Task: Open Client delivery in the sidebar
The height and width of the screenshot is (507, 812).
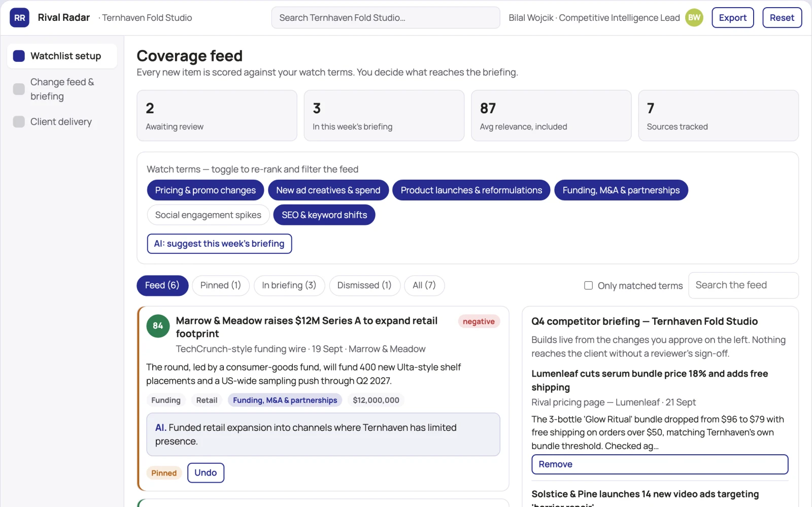Action: pos(62,122)
